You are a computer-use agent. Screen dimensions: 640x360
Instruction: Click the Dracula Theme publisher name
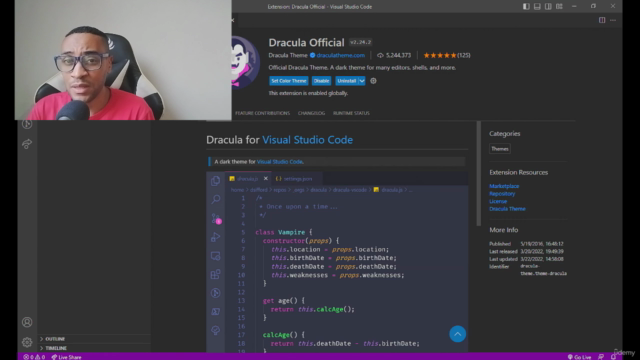[x=288, y=55]
